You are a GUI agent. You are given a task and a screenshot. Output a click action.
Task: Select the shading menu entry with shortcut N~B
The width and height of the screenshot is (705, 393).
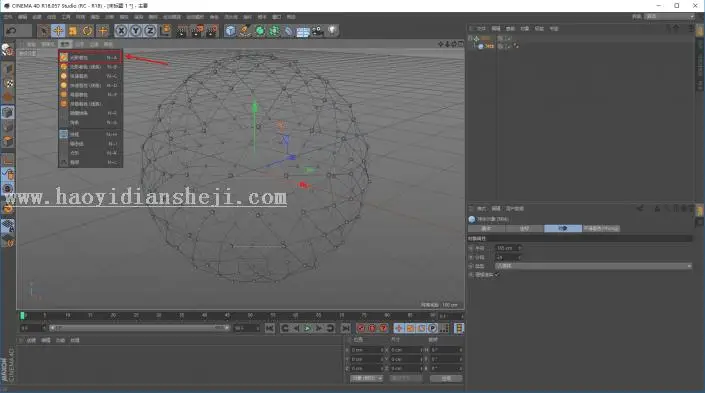pos(90,67)
